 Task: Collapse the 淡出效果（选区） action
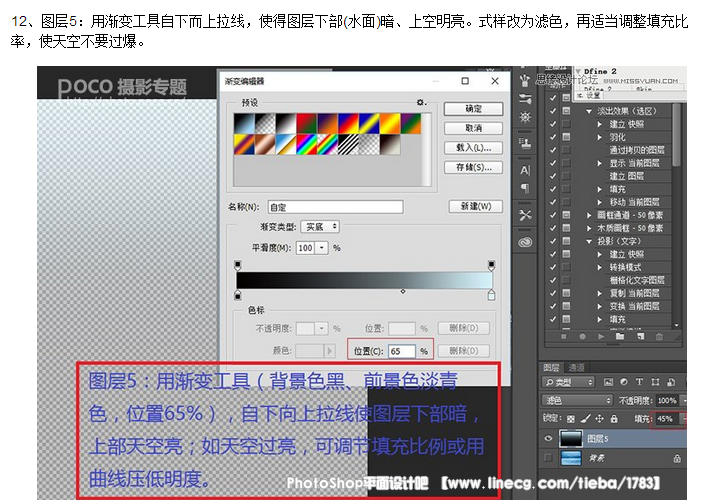point(589,111)
